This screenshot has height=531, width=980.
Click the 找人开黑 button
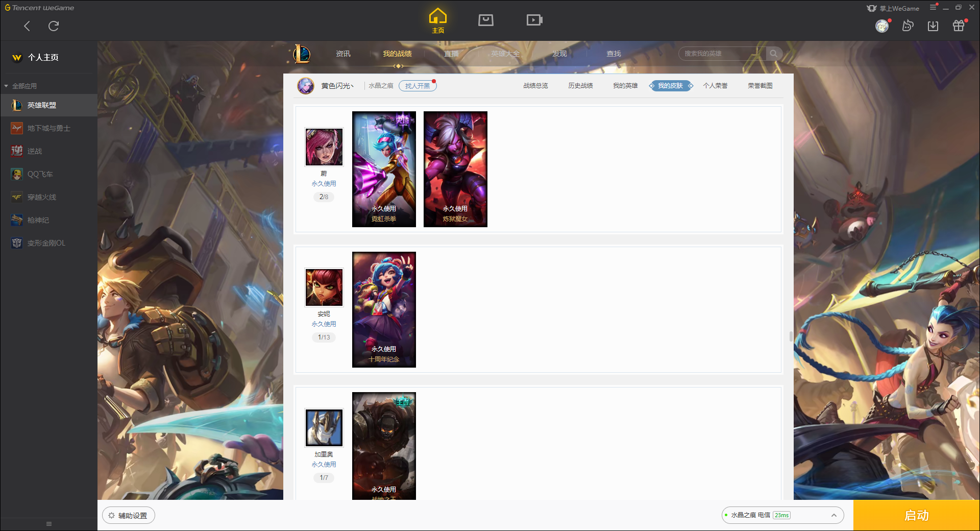(x=418, y=86)
